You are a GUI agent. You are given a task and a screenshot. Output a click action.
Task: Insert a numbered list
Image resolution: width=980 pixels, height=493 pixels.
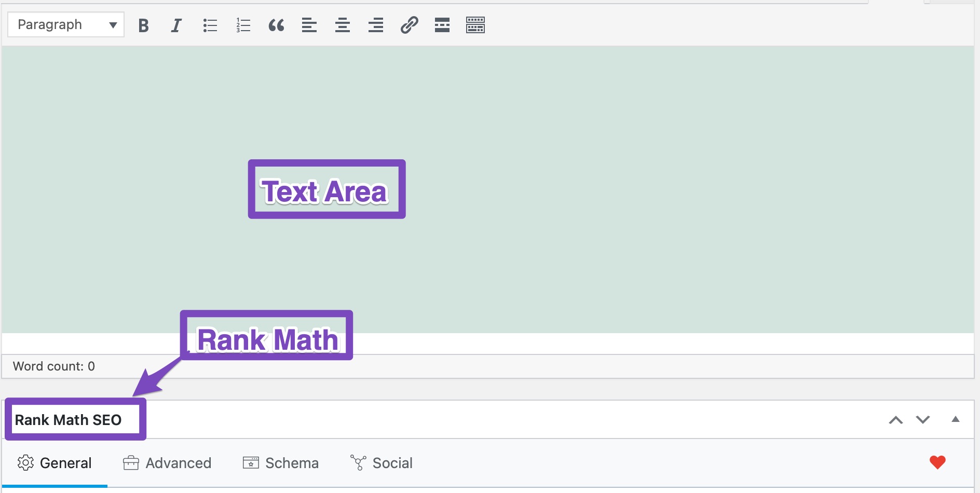(x=242, y=24)
